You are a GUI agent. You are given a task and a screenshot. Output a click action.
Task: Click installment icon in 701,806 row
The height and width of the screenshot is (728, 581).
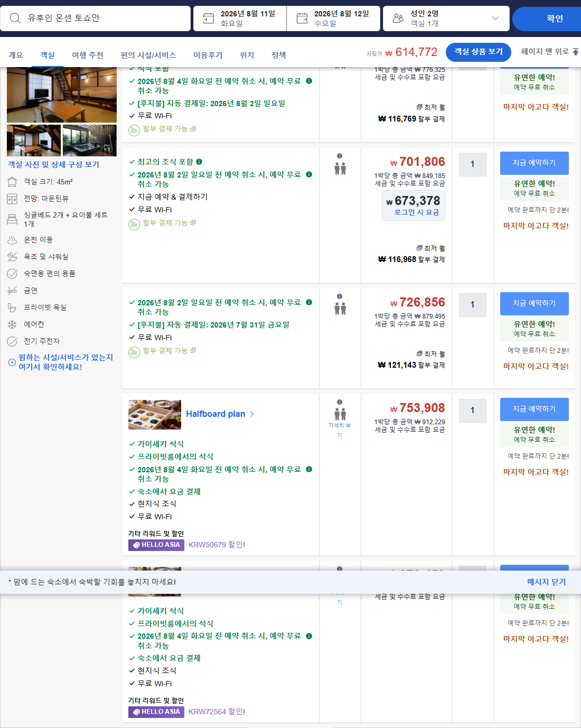coord(134,224)
